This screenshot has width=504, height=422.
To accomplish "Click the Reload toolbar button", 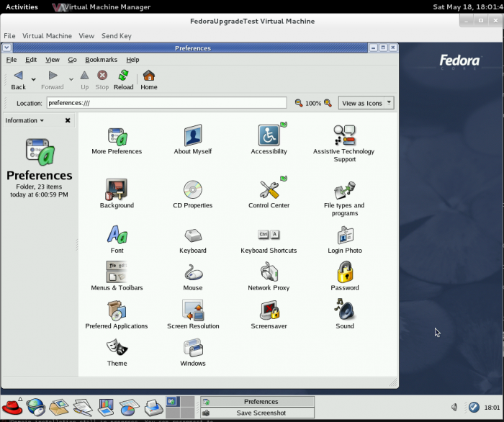I will coord(123,79).
